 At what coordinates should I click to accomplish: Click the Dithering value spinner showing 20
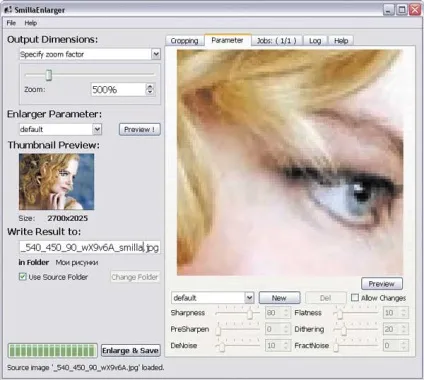pos(395,329)
